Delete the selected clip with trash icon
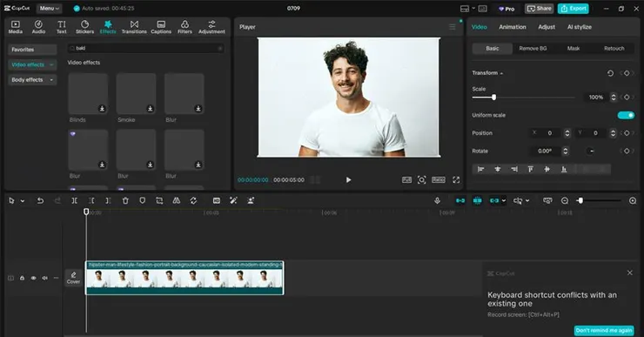The image size is (644, 337). point(125,200)
